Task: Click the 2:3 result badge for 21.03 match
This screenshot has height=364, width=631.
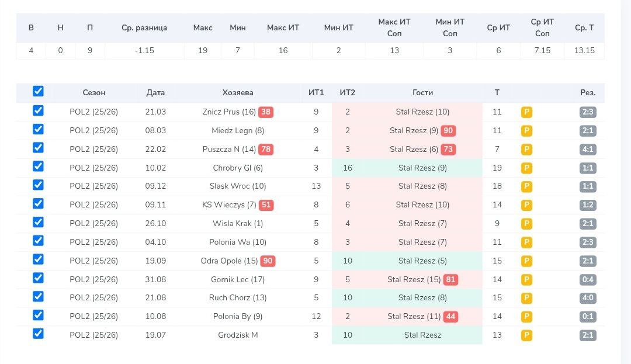Action: click(x=588, y=112)
